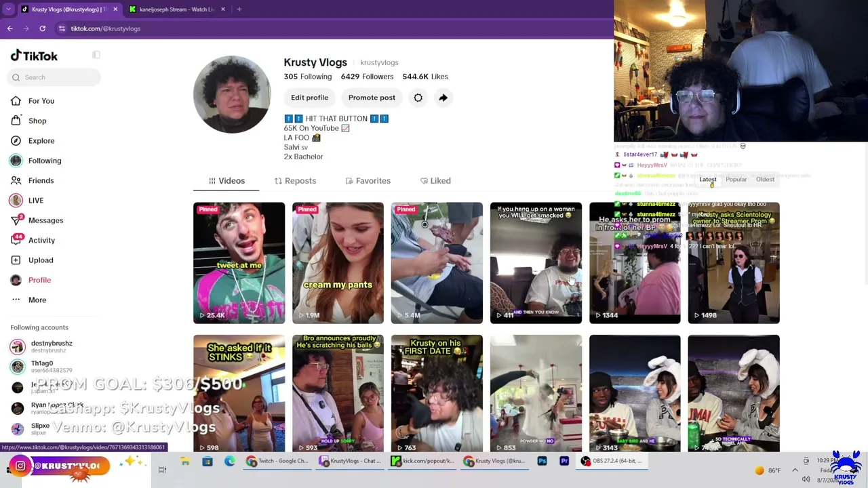Sort videos by Oldest

(765, 180)
